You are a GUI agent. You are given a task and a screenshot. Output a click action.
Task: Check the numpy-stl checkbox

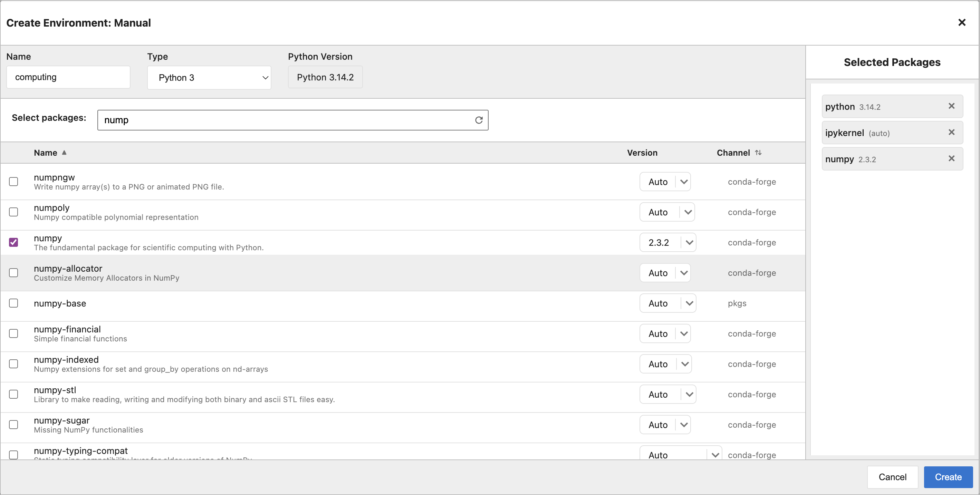[x=13, y=394]
